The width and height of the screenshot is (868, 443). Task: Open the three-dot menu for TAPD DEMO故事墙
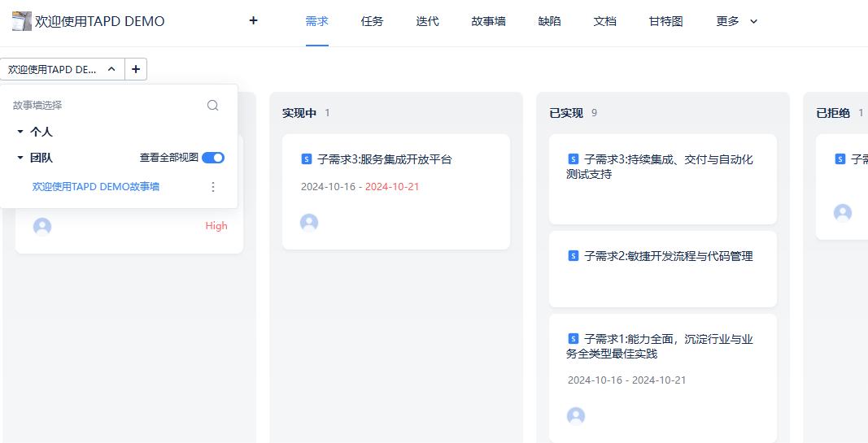point(213,187)
